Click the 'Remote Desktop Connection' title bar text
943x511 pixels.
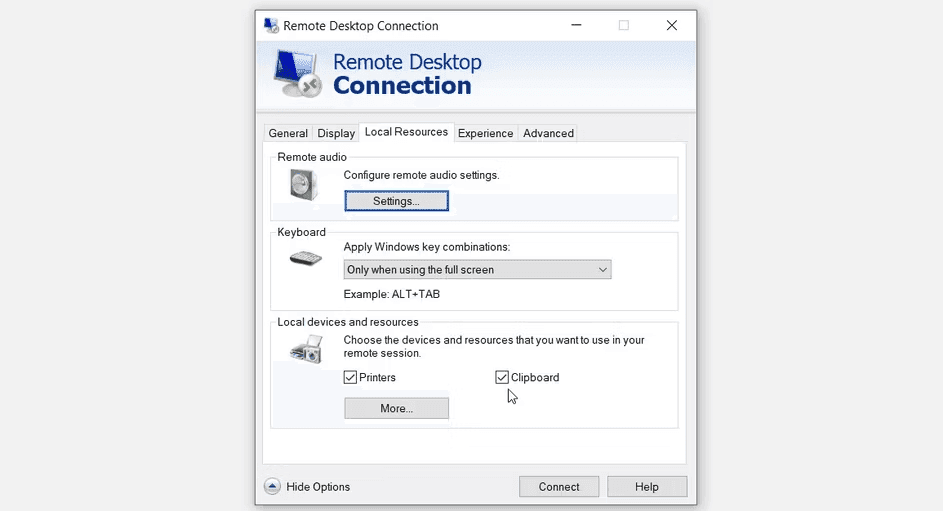[361, 26]
